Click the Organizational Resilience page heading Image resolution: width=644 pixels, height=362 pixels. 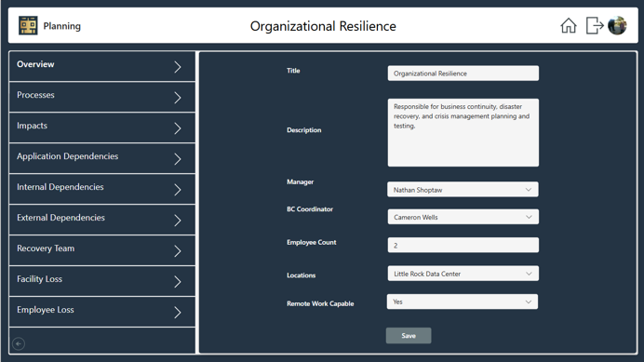[323, 26]
